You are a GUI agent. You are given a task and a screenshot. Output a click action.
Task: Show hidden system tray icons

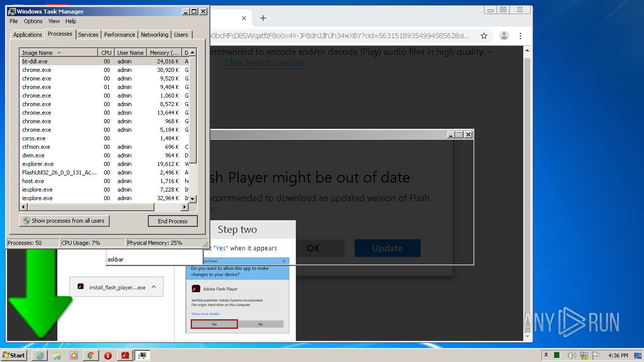click(x=546, y=355)
